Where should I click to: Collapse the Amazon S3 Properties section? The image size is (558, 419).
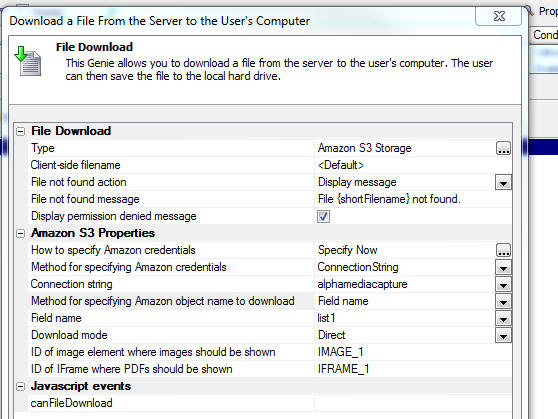pyautogui.click(x=21, y=234)
